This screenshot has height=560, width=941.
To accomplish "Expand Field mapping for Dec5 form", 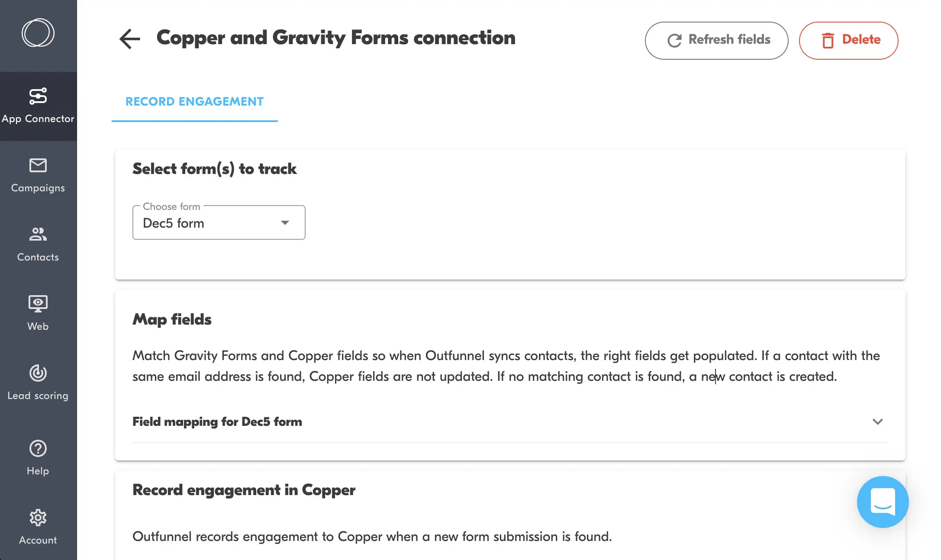I will [x=217, y=422].
